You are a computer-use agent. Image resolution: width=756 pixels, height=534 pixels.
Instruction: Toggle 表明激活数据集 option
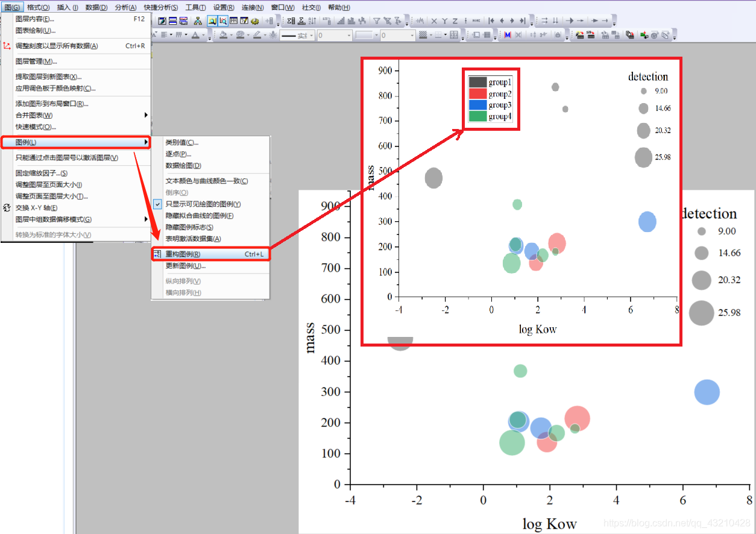(210, 239)
